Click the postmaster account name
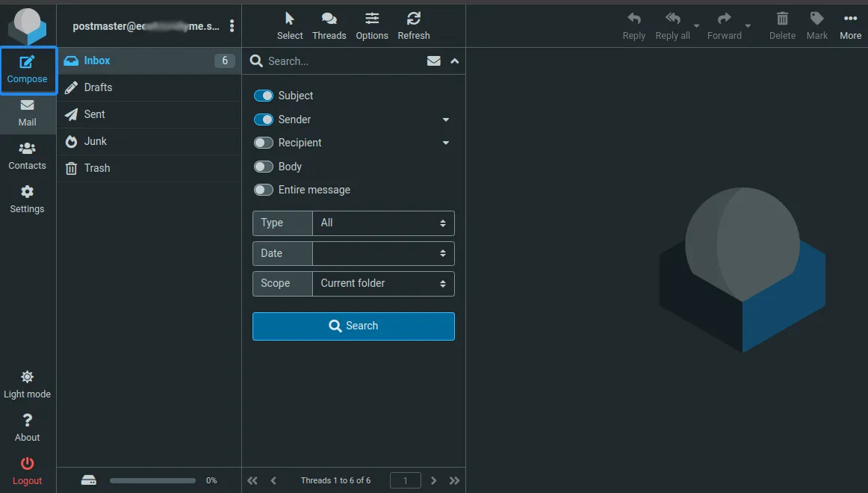Viewport: 868px width, 493px height. click(146, 26)
